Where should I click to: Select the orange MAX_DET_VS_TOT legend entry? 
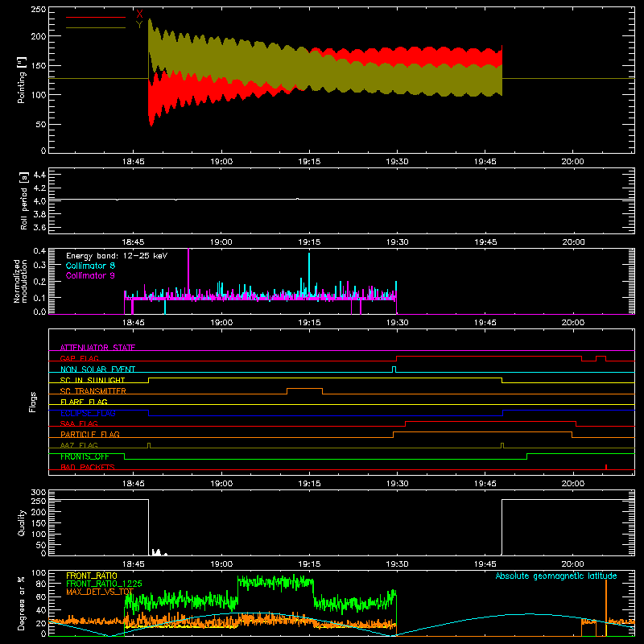tap(100, 592)
